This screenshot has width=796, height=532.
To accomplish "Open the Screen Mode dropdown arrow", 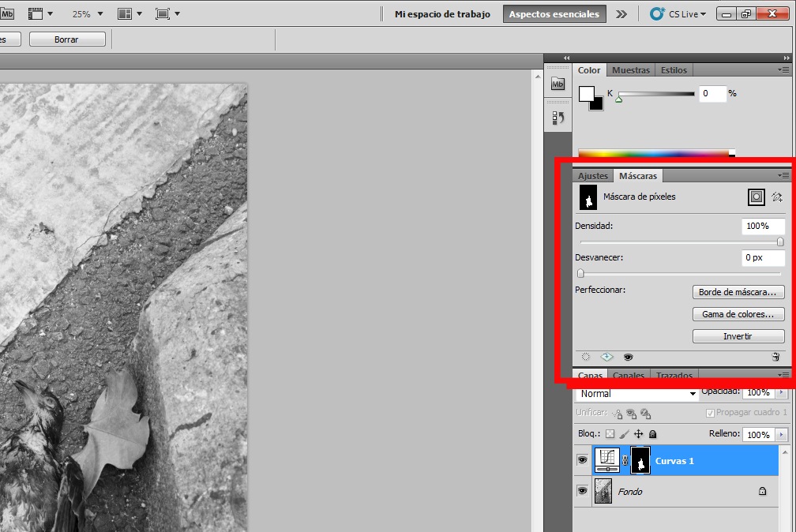I will click(x=177, y=13).
